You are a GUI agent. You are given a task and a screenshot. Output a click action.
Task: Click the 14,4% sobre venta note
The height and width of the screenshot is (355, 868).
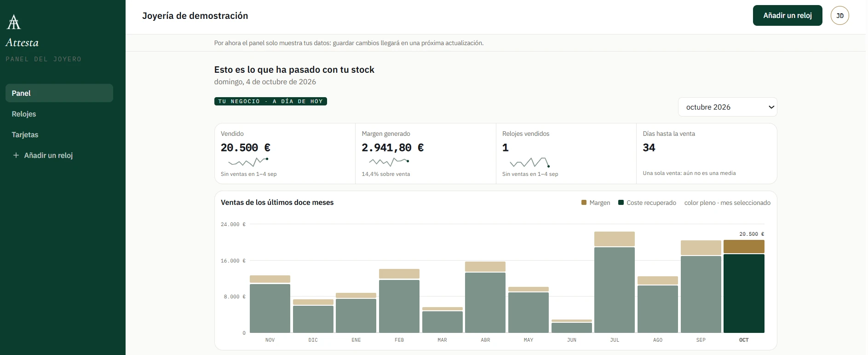coord(386,174)
